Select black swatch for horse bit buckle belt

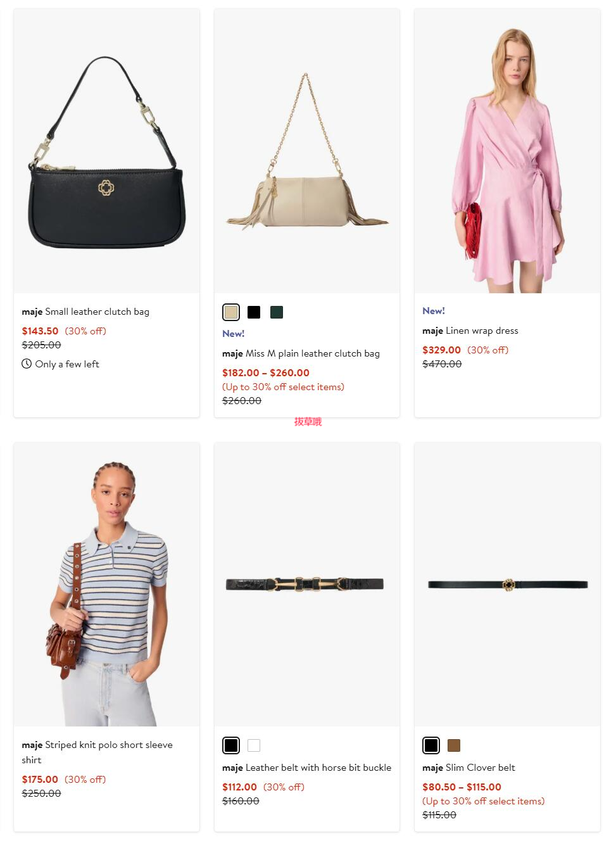(x=231, y=745)
